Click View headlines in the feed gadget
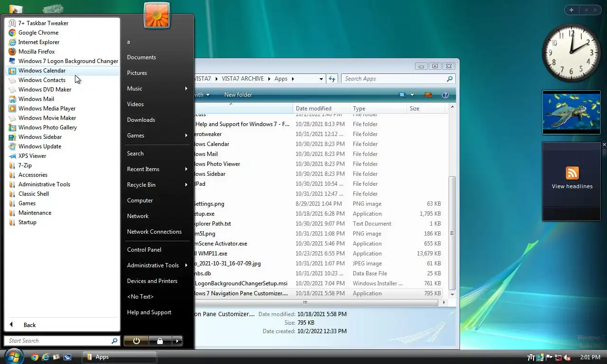 tap(572, 186)
